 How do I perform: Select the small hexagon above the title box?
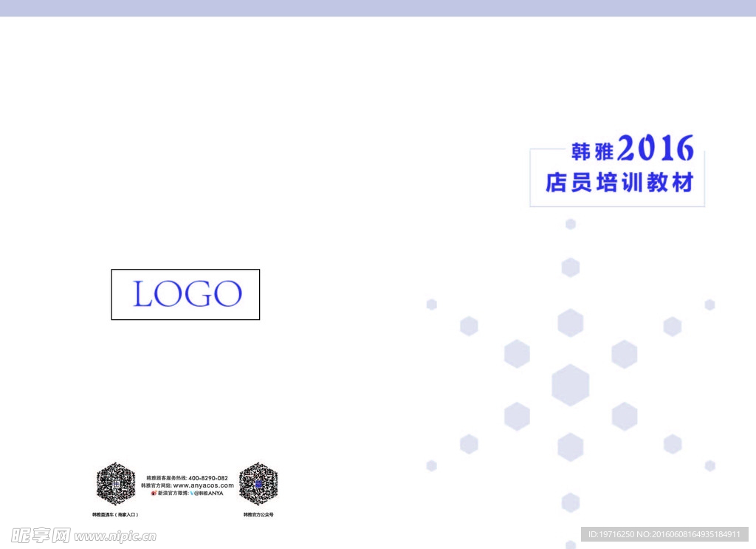[x=570, y=225]
